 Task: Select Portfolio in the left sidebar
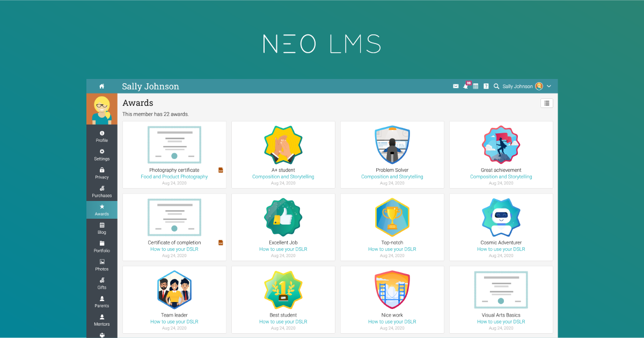point(101,243)
